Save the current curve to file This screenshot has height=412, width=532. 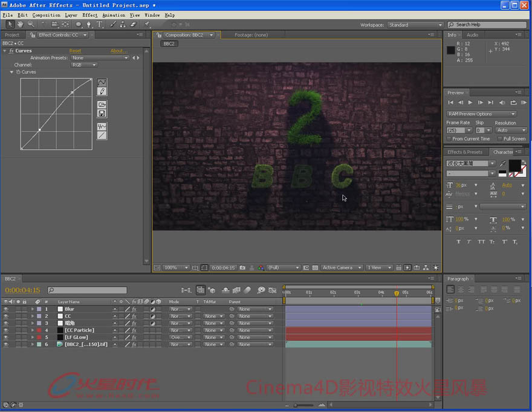coord(102,113)
